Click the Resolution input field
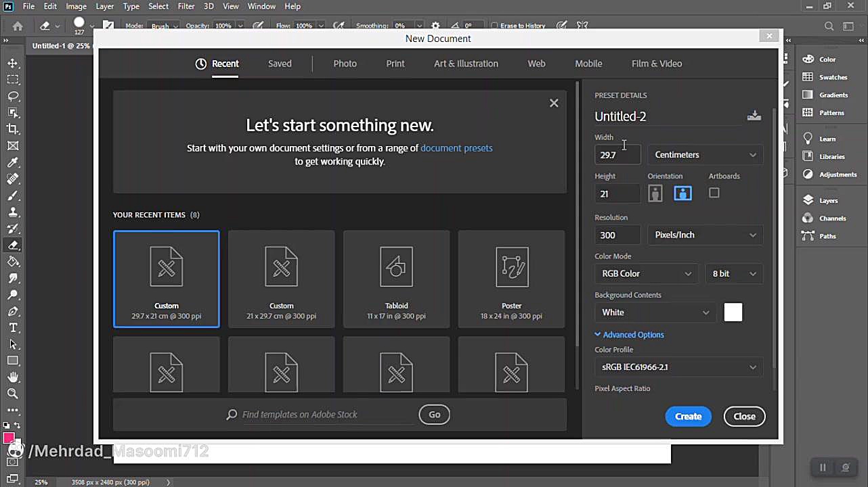Screen dimensions: 868x487 coord(617,235)
